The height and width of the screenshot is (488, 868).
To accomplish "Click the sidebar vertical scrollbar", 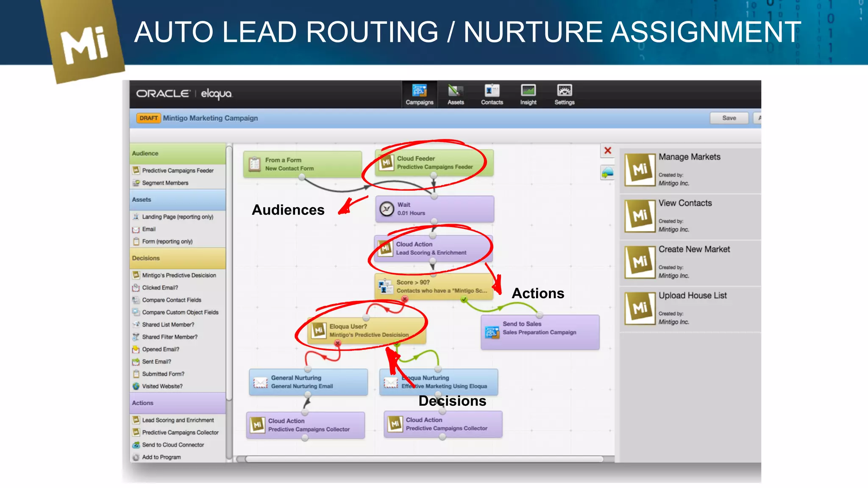I will tap(229, 272).
